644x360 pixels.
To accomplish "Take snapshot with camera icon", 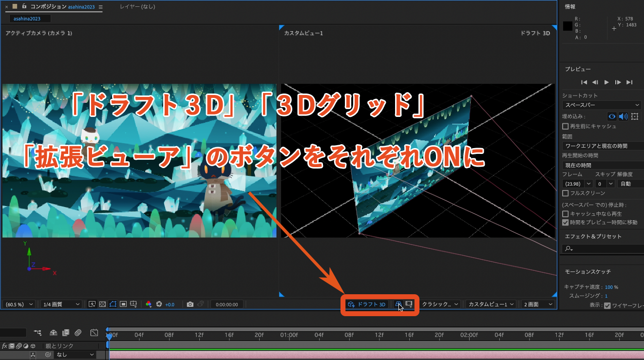I will 190,304.
